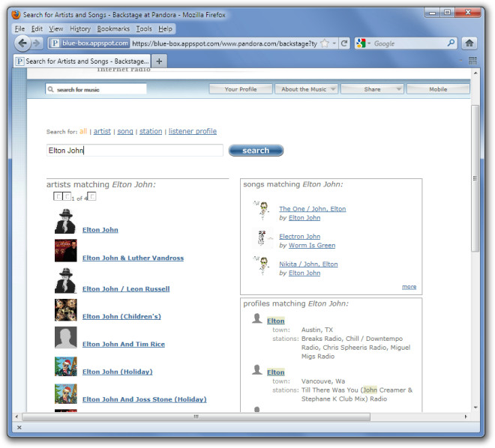Viewport: 495px width, 448px height.
Task: Click Electron John song artwork icon
Action: (262, 238)
